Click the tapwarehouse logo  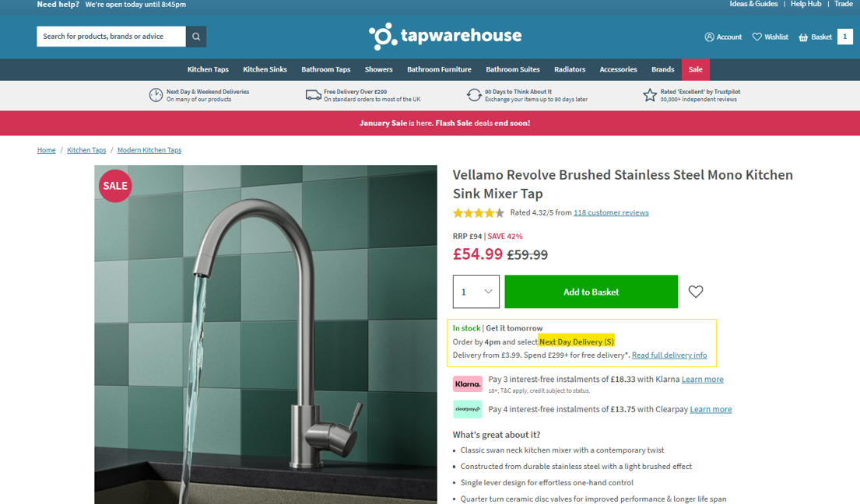click(x=445, y=36)
